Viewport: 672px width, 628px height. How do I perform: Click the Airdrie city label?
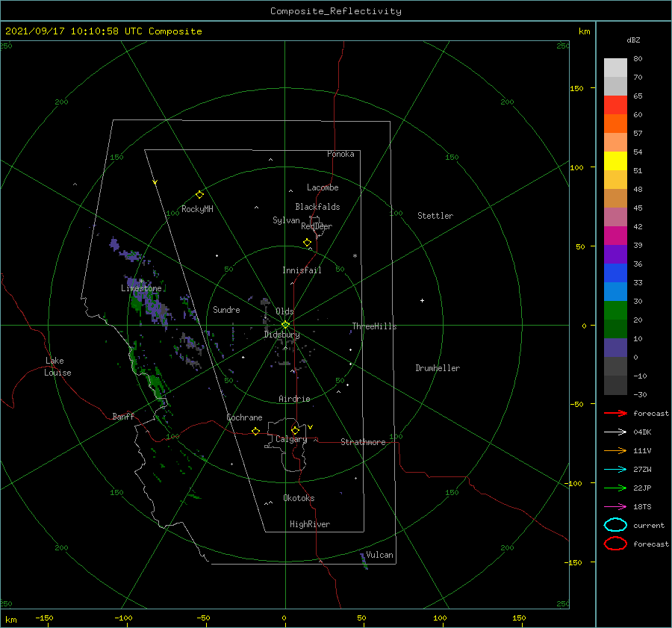[294, 399]
